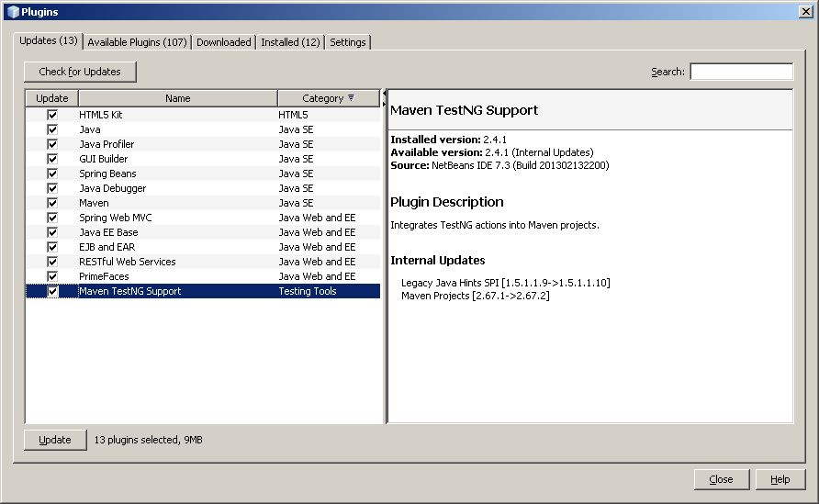
Task: Click the Update button to install updates
Action: pos(55,440)
